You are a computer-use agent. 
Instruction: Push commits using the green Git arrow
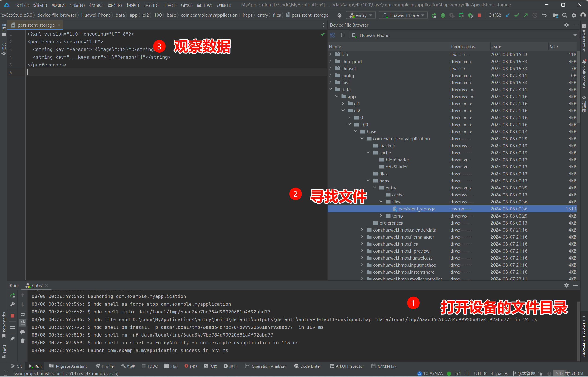click(526, 15)
